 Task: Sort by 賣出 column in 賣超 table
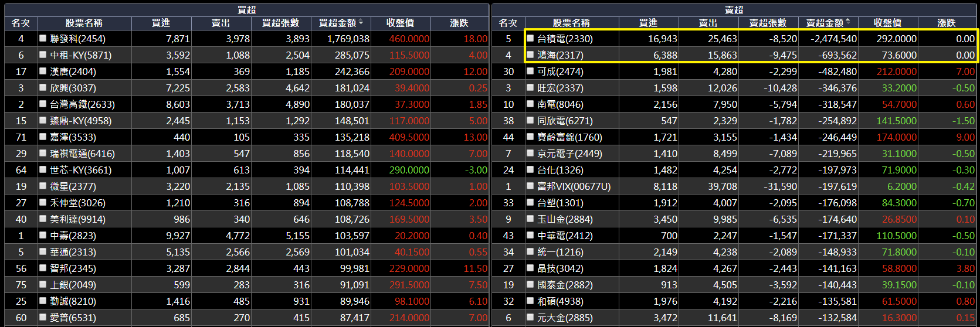coord(708,23)
